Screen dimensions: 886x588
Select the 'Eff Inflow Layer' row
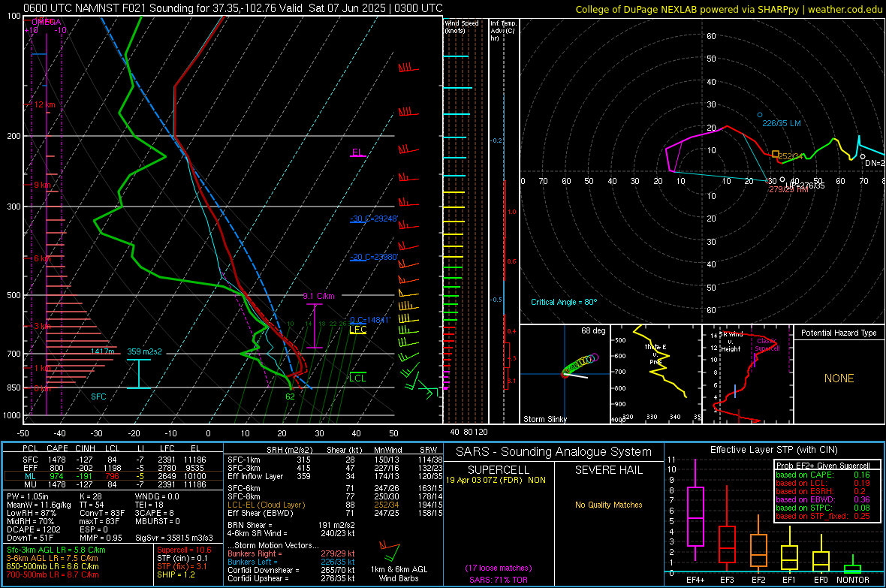[334, 476]
